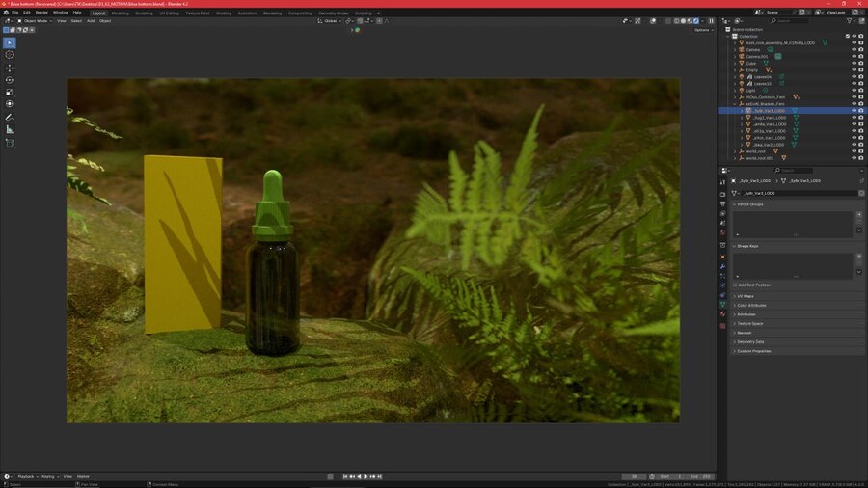Expand the Geometry Data panel
The image size is (868, 488).
tap(750, 341)
